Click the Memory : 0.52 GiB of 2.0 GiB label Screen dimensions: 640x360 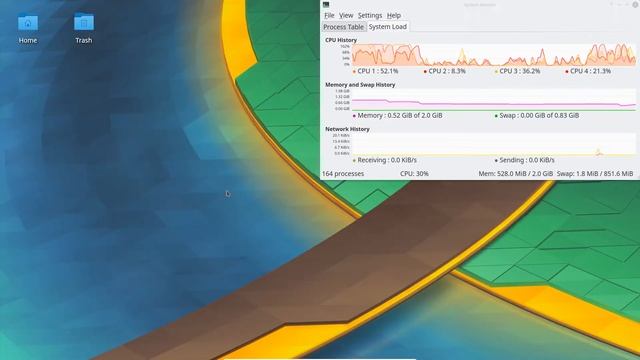[398, 116]
